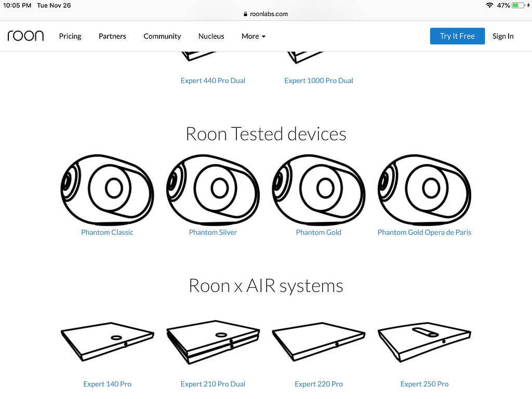The width and height of the screenshot is (532, 399).
Task: Click the Expert 210 Pro Dual device drawing
Action: pos(212,341)
